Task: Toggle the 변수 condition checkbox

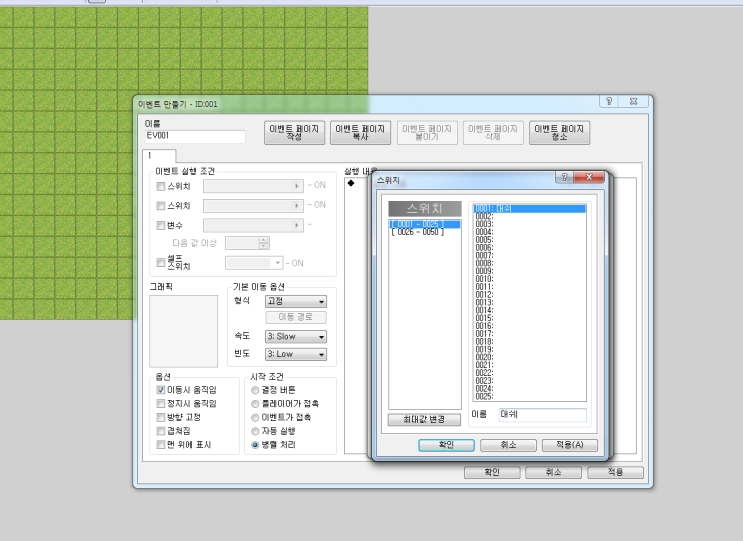Action: pyautogui.click(x=161, y=225)
